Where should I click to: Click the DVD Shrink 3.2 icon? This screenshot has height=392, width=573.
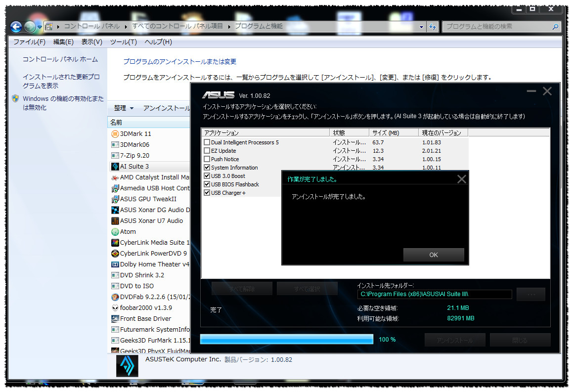(x=115, y=275)
